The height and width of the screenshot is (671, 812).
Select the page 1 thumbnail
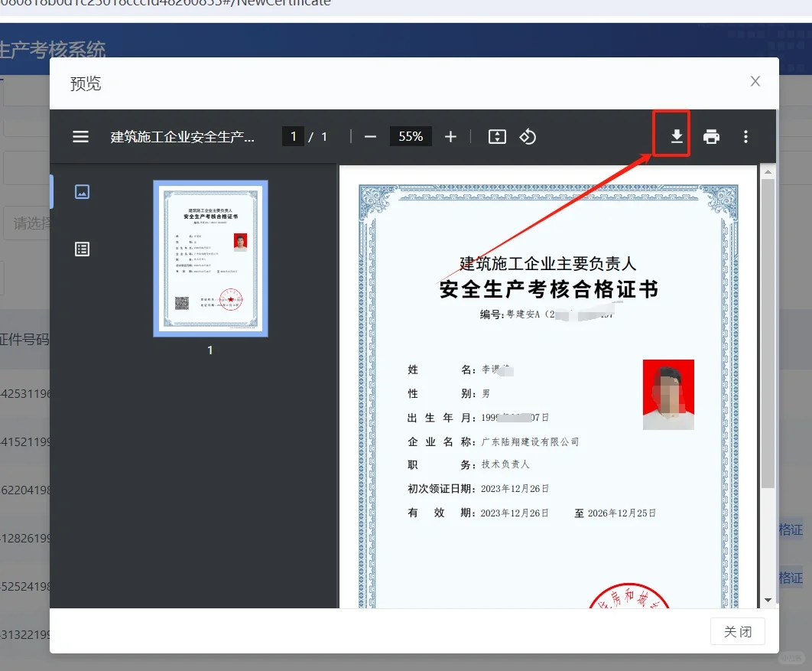pos(211,259)
